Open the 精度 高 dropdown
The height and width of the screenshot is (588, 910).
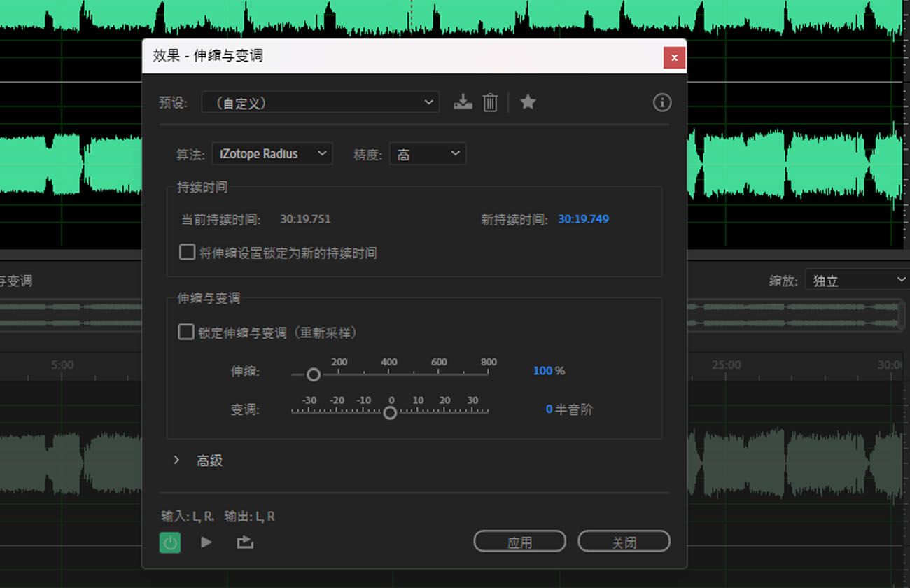pyautogui.click(x=428, y=154)
